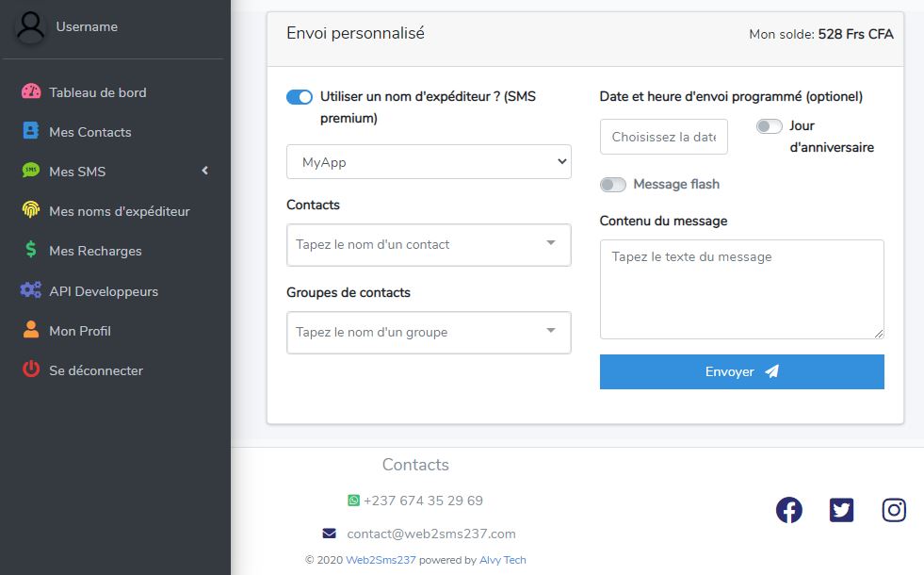Enable the Jour d'anniversaire toggle
Screen dimensions: 924x575
tap(769, 126)
